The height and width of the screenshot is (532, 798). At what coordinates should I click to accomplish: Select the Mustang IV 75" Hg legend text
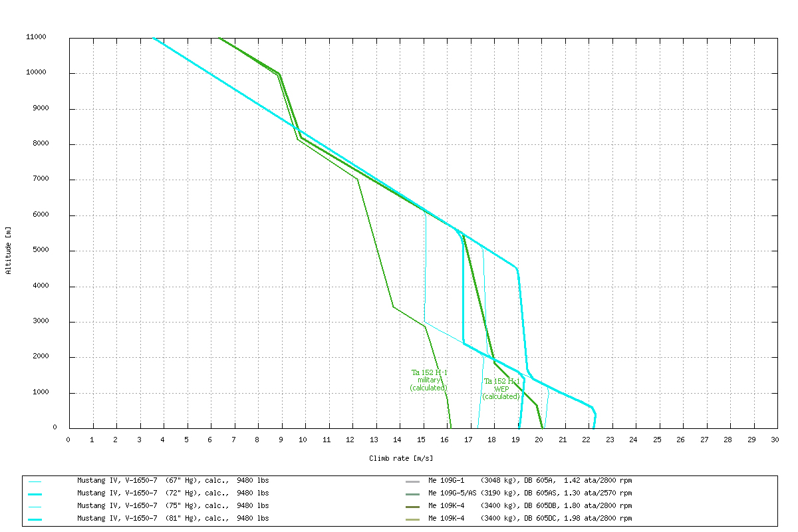coord(173,505)
